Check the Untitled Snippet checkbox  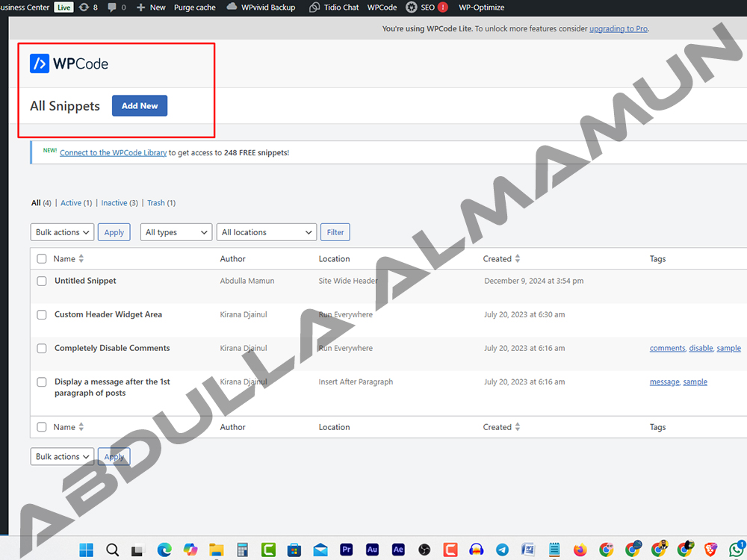coord(42,281)
